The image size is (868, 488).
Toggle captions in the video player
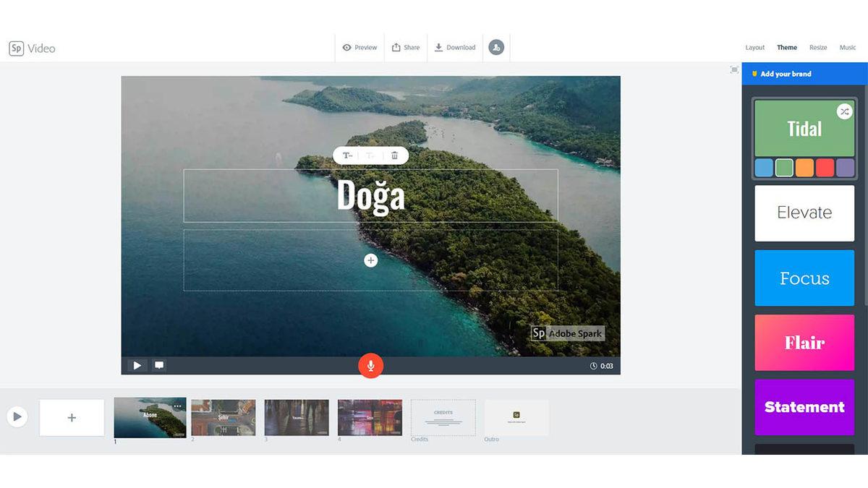[158, 365]
